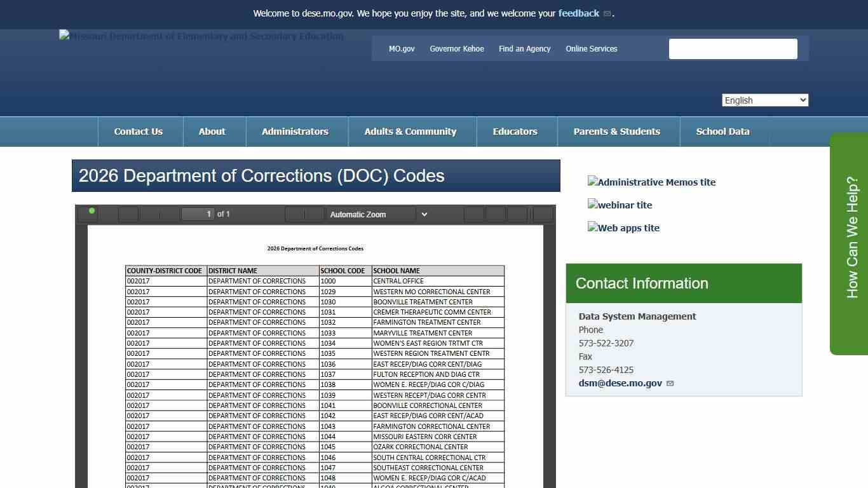
Task: Click the feedback link
Action: [578, 13]
